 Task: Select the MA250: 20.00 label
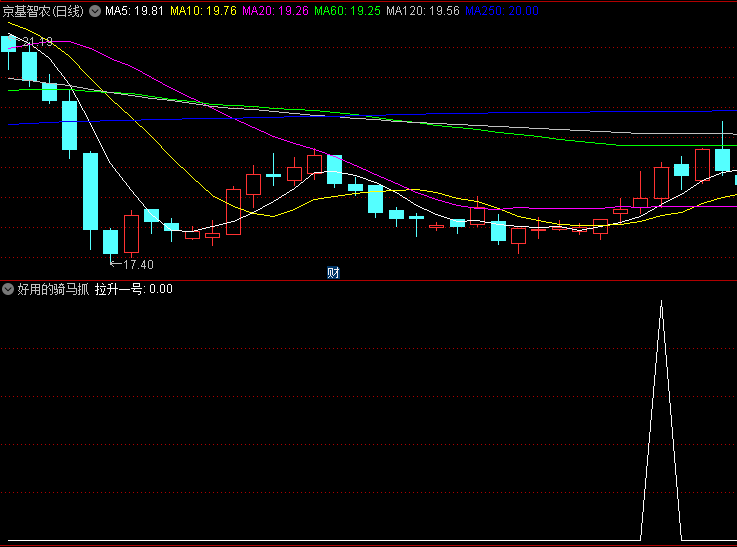coord(502,11)
